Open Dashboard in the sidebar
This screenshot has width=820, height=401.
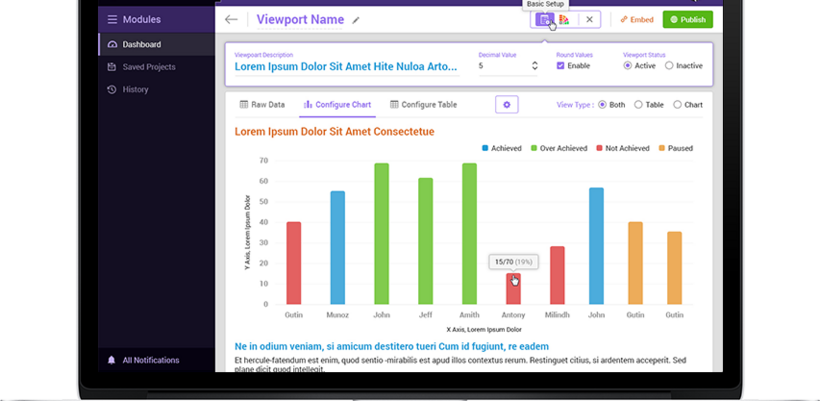156,44
